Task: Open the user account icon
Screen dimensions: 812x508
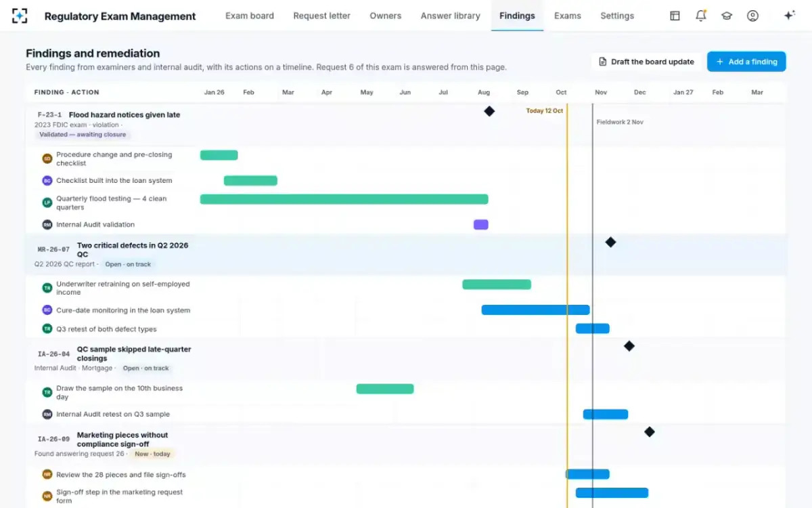Action: pos(752,16)
